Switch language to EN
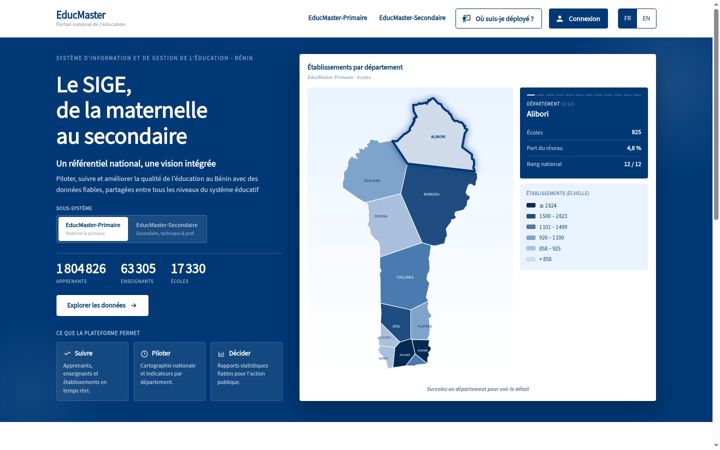 pyautogui.click(x=646, y=19)
